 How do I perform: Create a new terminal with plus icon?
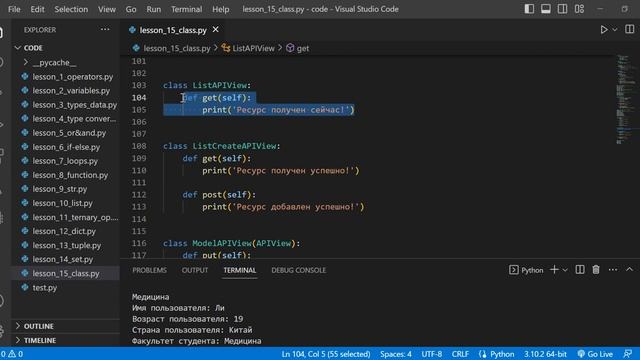pos(554,270)
